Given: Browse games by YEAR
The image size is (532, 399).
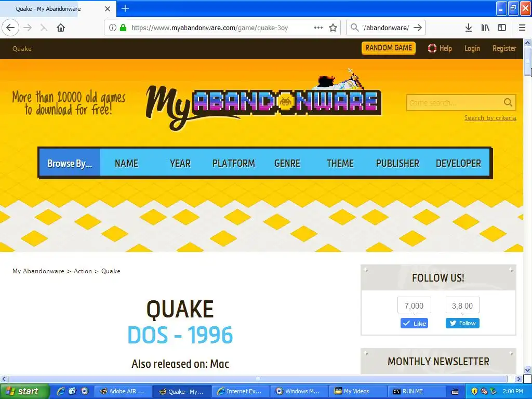Looking at the screenshot, I should click(x=180, y=163).
